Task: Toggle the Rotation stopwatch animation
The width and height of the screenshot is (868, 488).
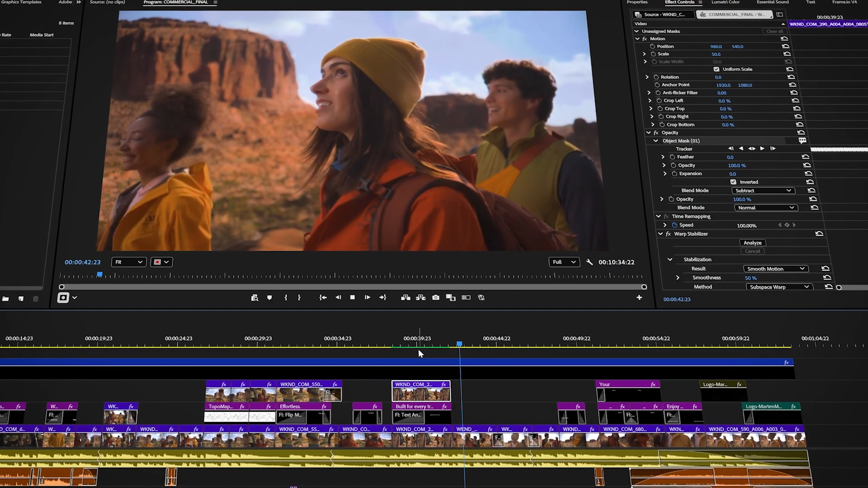Action: point(656,77)
